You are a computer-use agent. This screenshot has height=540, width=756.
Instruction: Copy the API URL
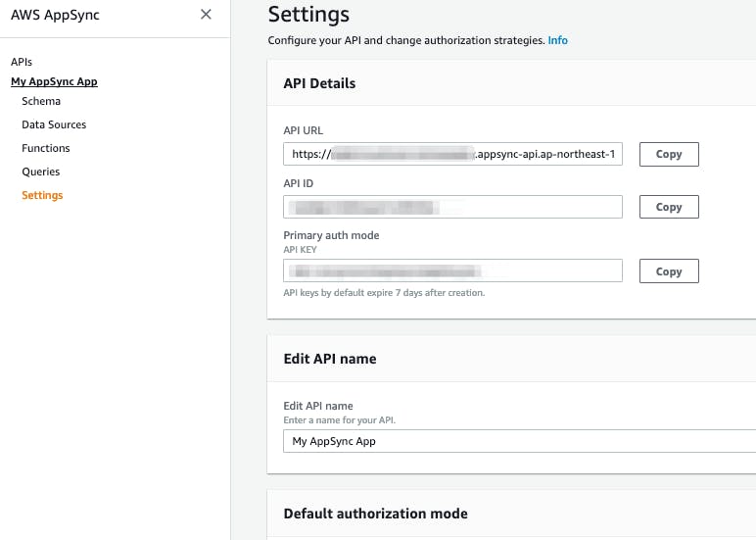click(669, 154)
